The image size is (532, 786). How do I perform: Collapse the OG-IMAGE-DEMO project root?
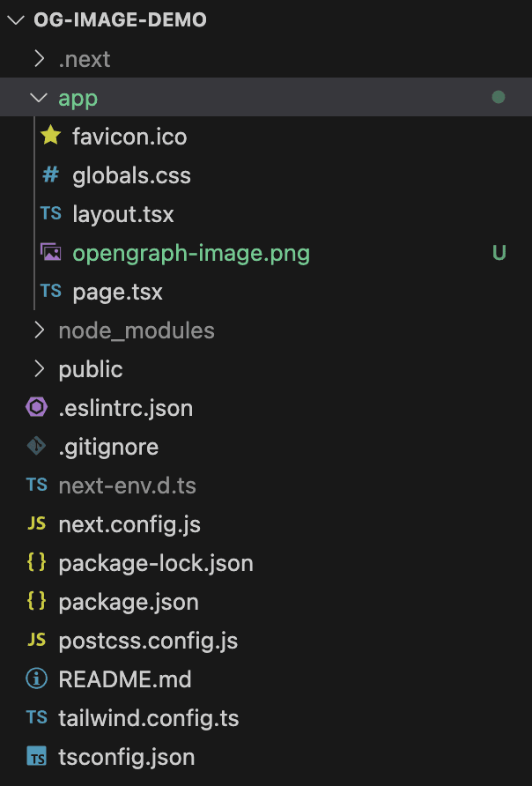pyautogui.click(x=119, y=19)
